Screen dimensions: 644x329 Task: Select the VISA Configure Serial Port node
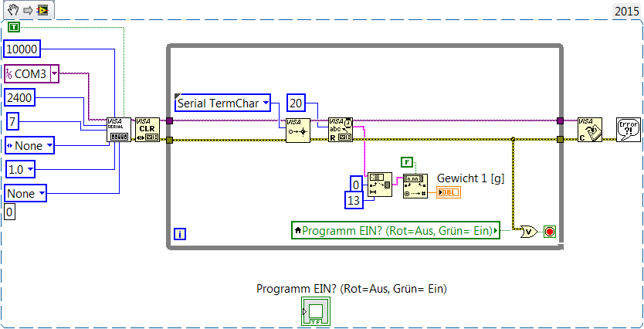coord(119,130)
